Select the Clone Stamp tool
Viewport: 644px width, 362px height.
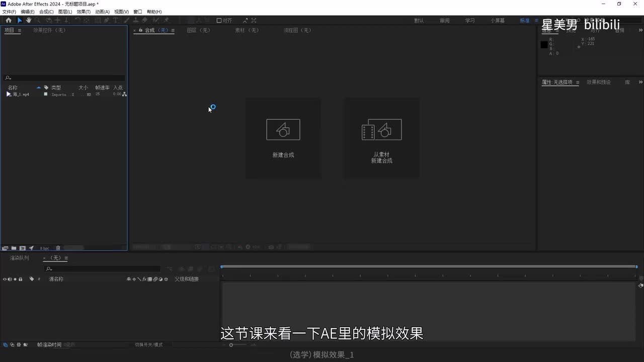click(x=135, y=20)
